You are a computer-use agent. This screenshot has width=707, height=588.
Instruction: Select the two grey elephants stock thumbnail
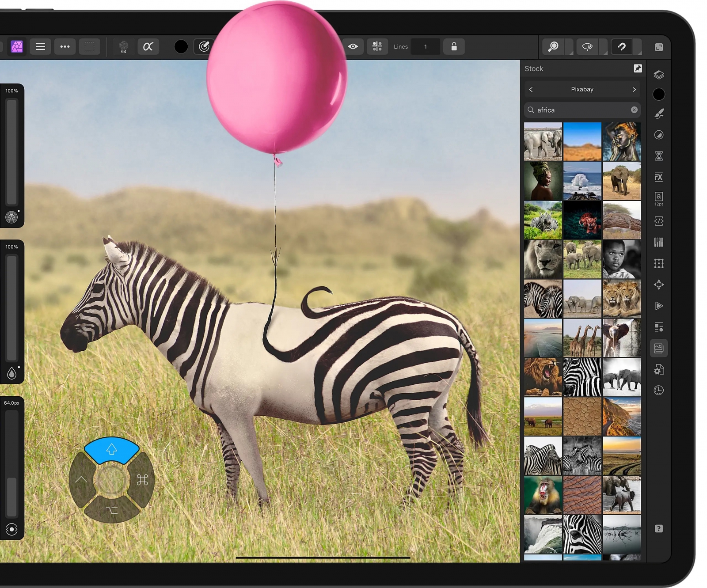click(x=543, y=141)
